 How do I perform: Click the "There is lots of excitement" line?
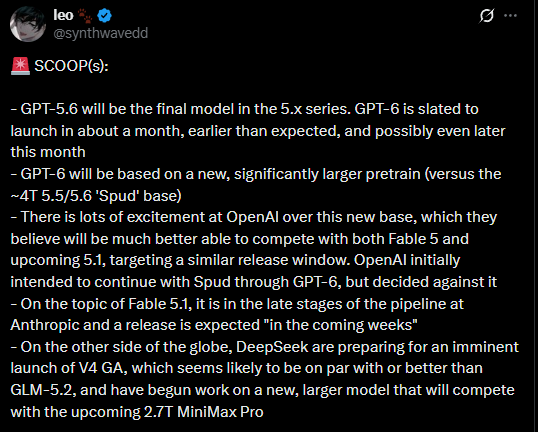coord(254,217)
